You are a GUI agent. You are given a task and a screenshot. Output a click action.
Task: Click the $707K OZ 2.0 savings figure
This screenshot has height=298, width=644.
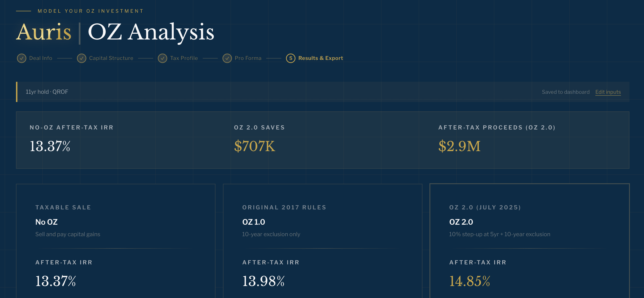pos(254,146)
